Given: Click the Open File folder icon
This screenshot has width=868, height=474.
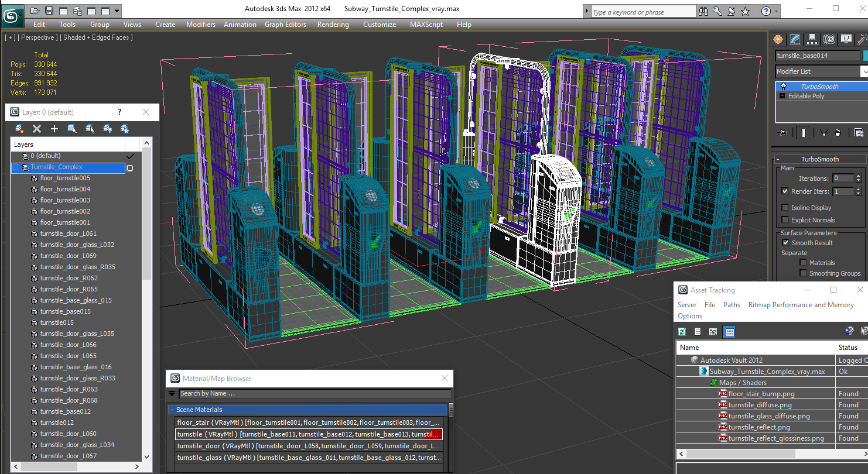Looking at the screenshot, I should click(x=35, y=11).
